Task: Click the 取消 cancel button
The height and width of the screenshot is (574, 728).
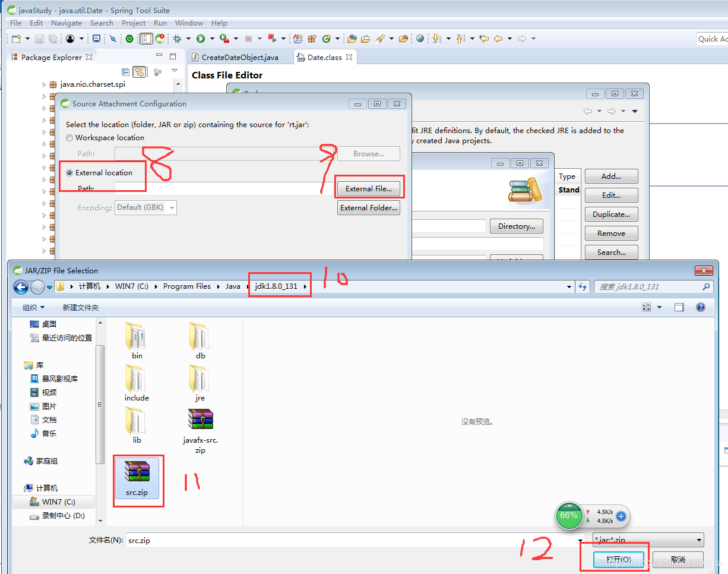Action: (678, 559)
